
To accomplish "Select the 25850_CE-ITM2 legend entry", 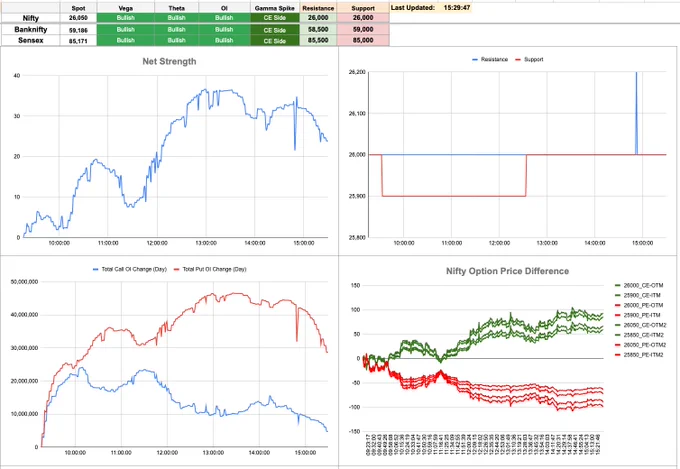I will coord(639,335).
